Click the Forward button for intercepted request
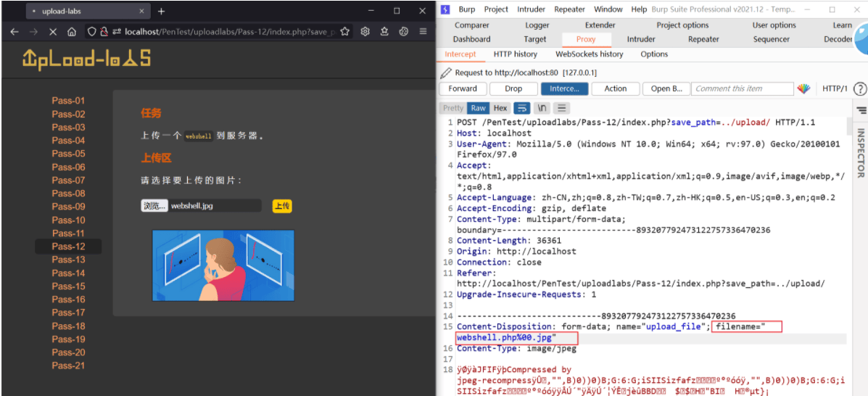This screenshot has width=868, height=396. 463,88
